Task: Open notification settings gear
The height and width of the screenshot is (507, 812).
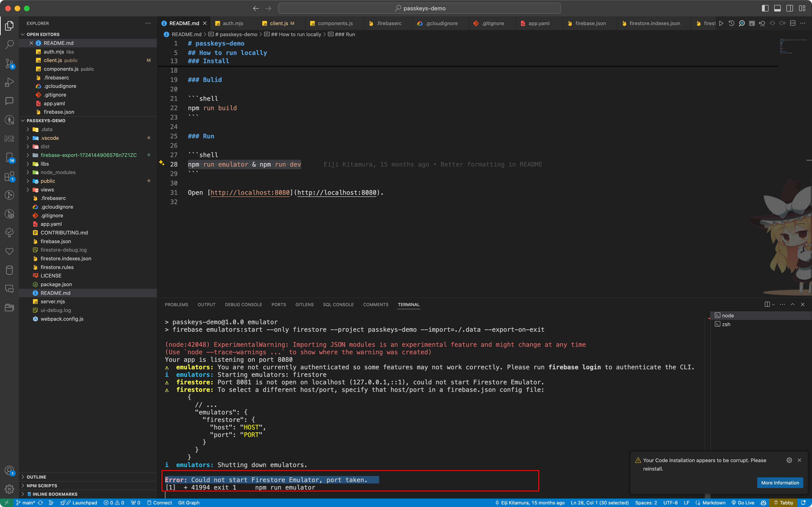Action: [789, 460]
